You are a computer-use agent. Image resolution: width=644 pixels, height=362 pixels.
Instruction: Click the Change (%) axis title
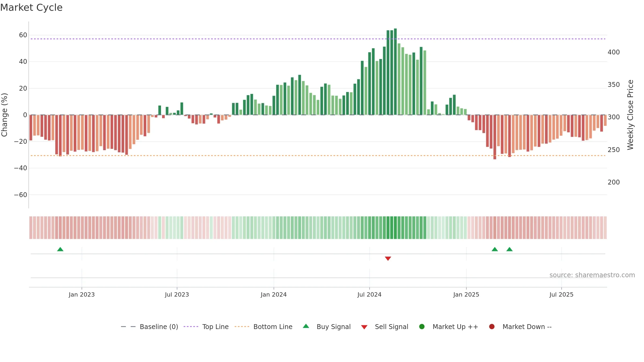4,115
